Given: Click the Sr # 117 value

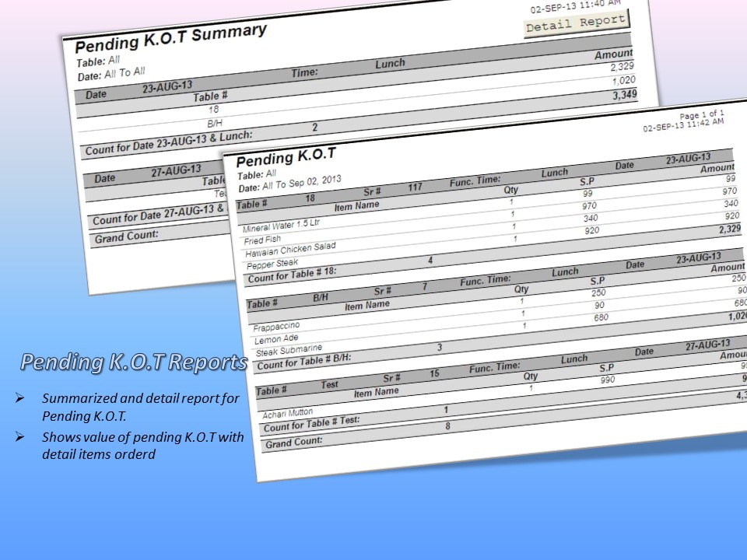Looking at the screenshot, I should (x=415, y=187).
